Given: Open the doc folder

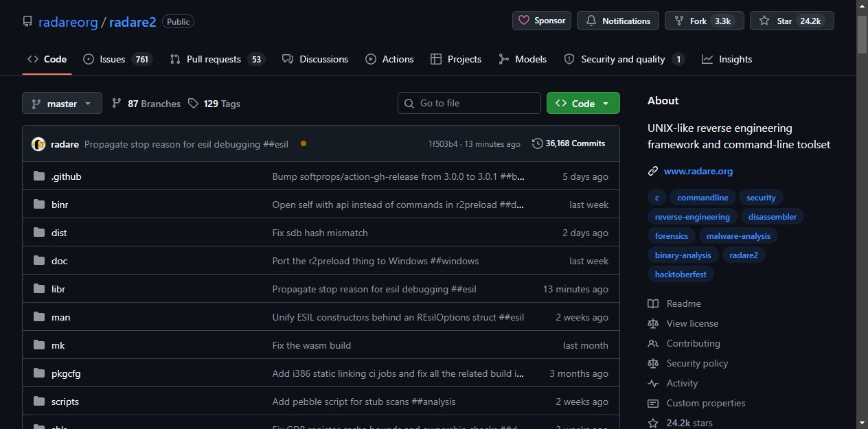Looking at the screenshot, I should [x=59, y=261].
